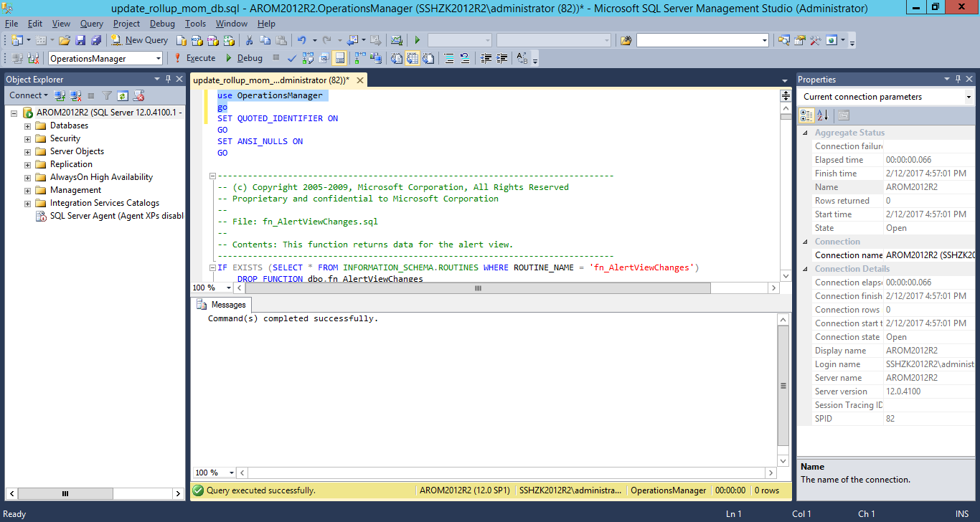Click the Debug button
The image size is (980, 522).
coord(248,57)
